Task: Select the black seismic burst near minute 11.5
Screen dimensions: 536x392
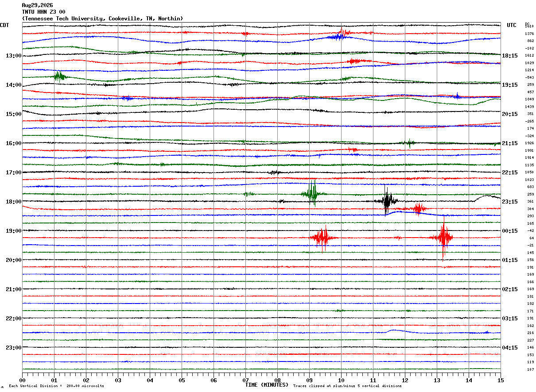Action: click(x=387, y=200)
